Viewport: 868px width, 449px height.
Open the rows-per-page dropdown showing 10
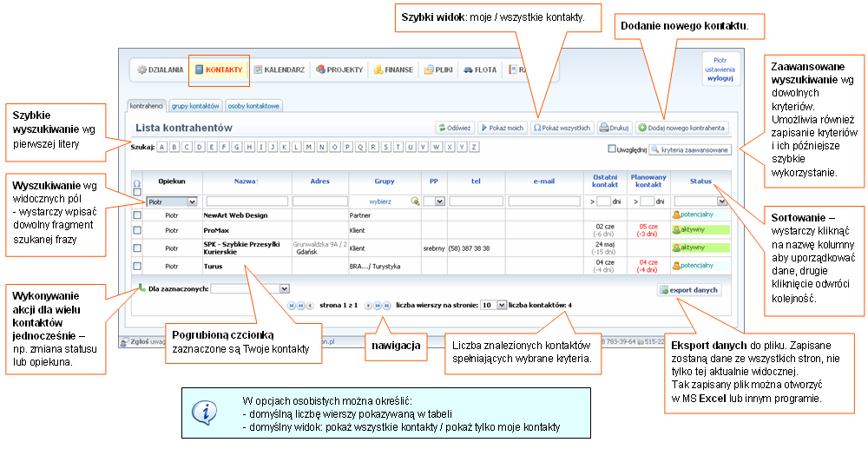pos(493,306)
